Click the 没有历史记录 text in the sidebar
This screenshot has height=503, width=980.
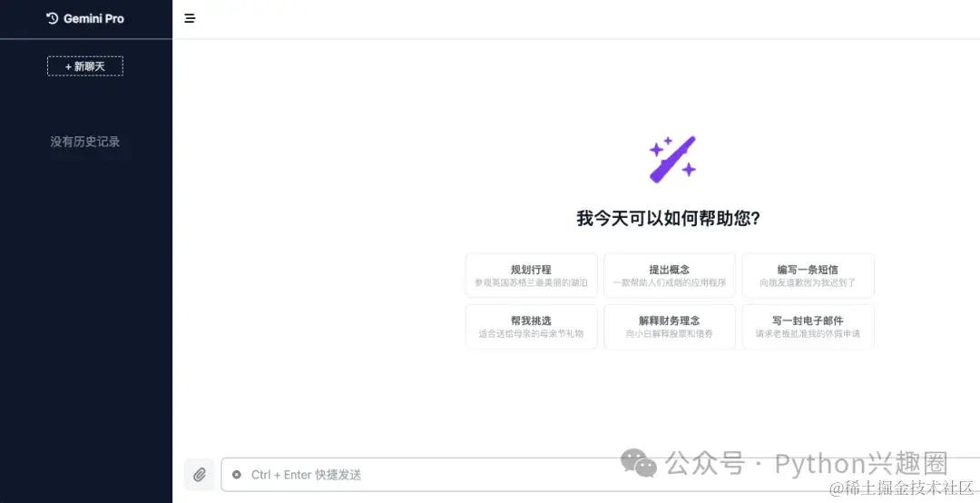pyautogui.click(x=85, y=142)
